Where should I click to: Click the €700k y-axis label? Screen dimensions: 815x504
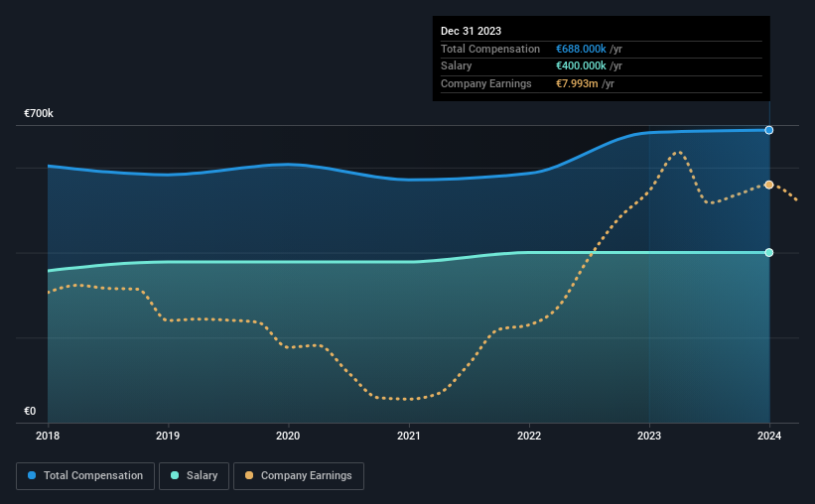point(39,113)
